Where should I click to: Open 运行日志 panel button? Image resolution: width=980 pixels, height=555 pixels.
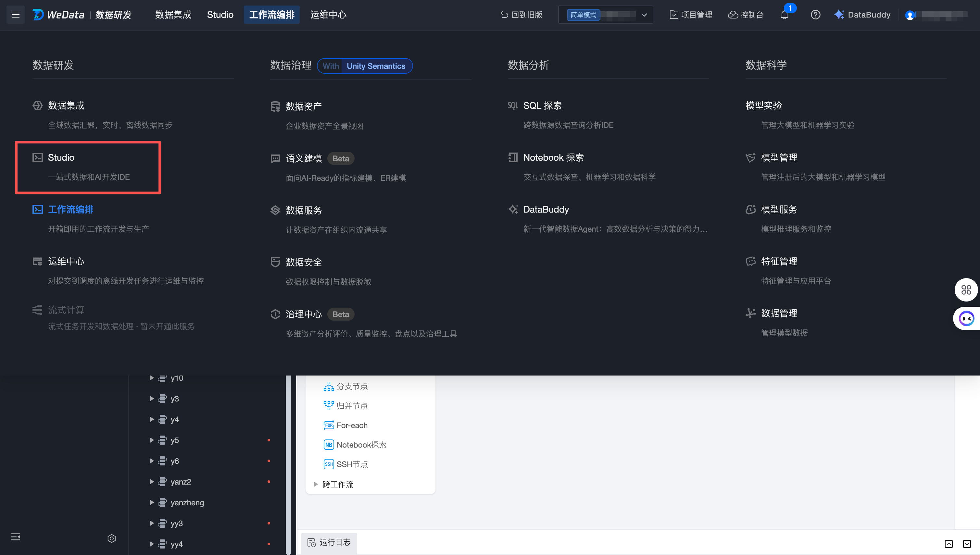(329, 542)
